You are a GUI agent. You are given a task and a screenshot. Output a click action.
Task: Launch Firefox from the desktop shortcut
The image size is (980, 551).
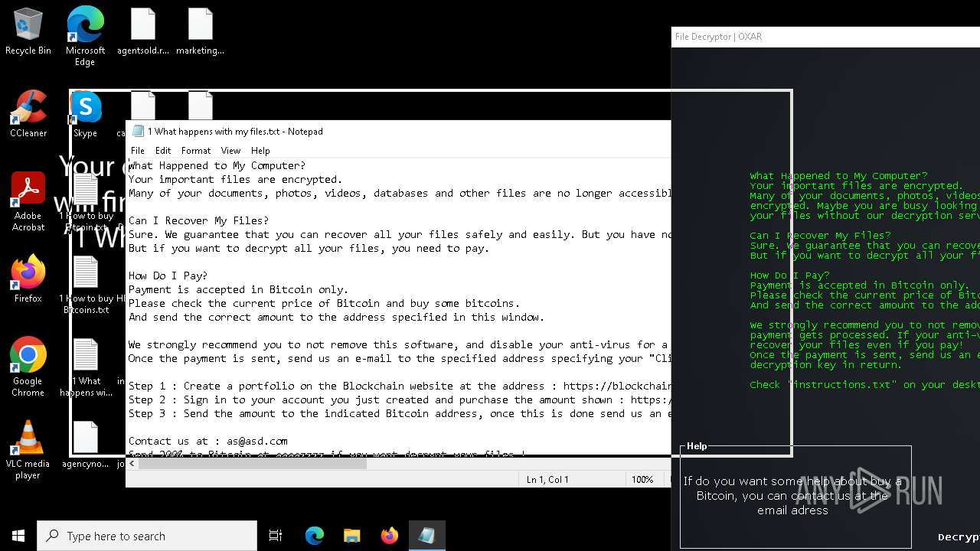tap(28, 279)
